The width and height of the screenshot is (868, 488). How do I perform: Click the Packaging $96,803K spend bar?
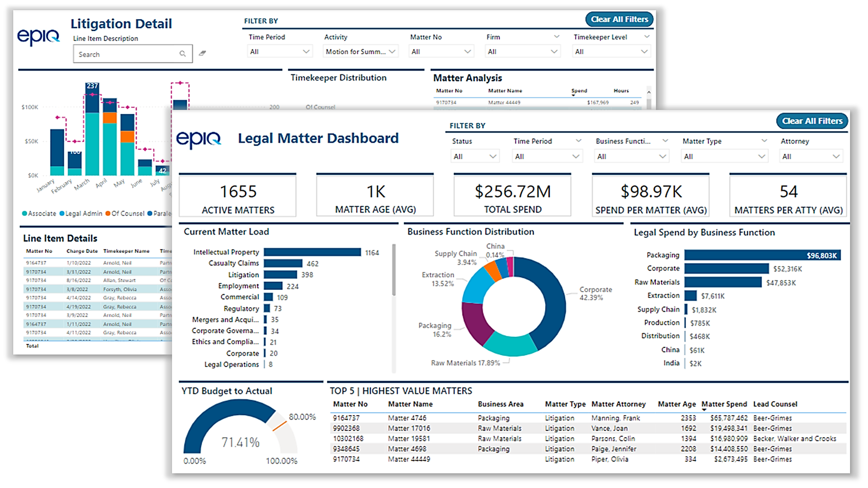pyautogui.click(x=762, y=255)
